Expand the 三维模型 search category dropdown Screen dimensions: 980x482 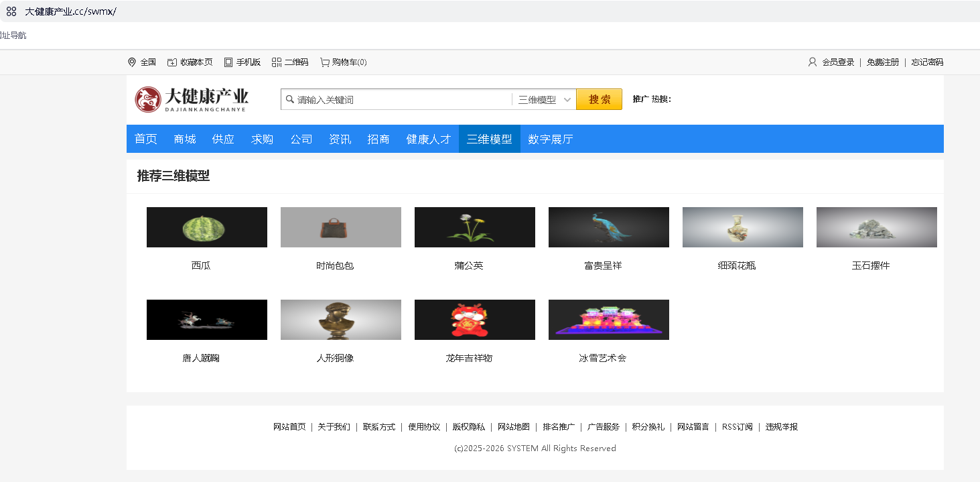[544, 100]
